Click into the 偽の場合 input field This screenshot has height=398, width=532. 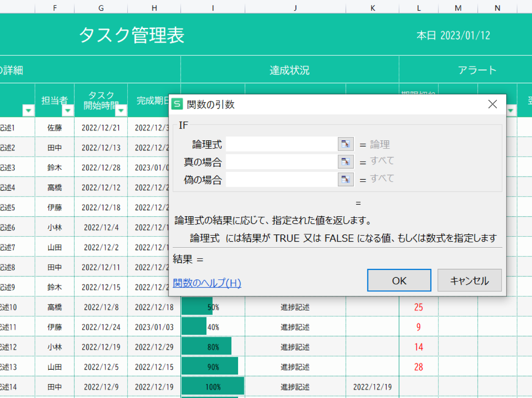[x=282, y=179]
